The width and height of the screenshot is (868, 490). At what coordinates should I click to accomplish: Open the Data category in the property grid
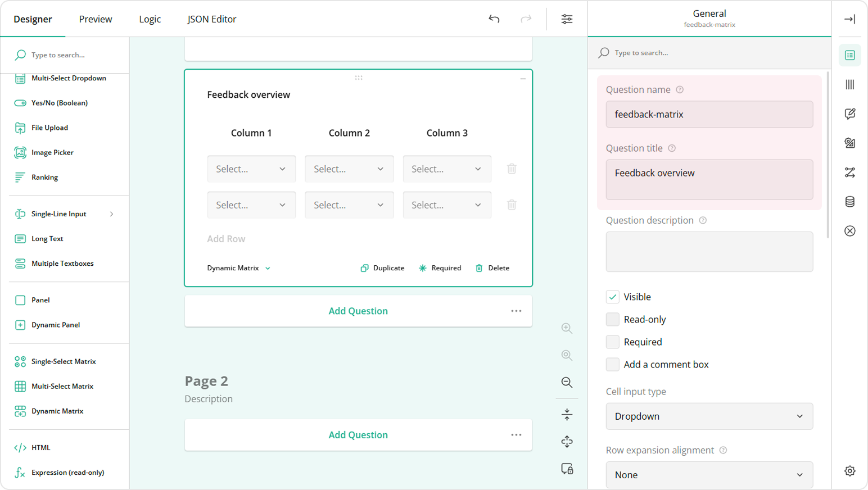point(850,201)
